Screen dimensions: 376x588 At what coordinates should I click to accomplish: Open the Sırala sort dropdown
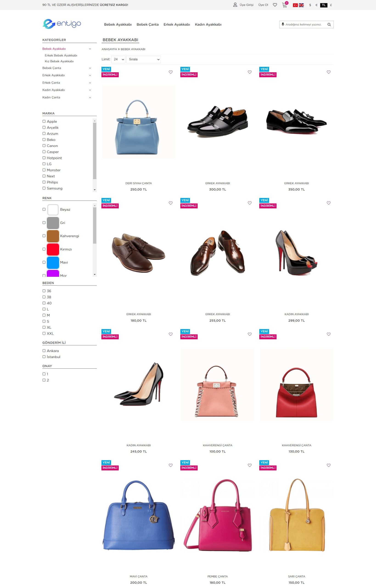coord(143,59)
